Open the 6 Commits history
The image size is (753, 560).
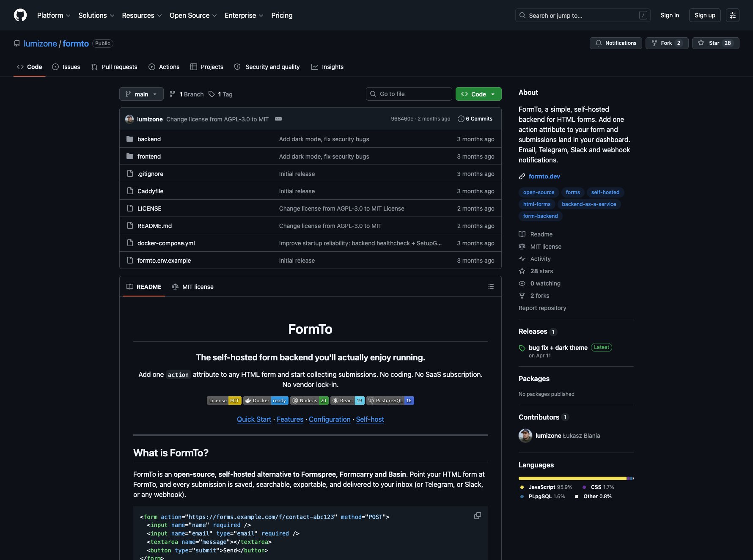(475, 119)
